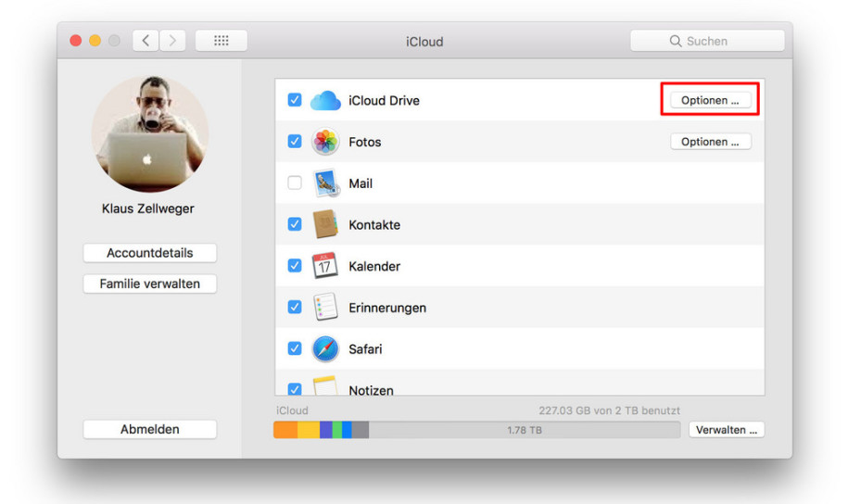This screenshot has width=848, height=504.
Task: Open Optionen for iCloud Drive
Action: click(x=710, y=100)
